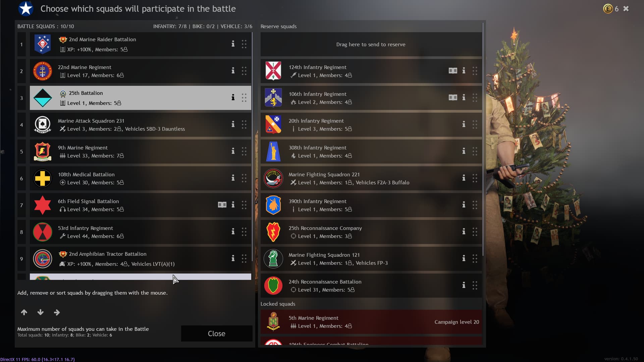644x362 pixels.
Task: Select the 20th Infantry Regiment reserve squad
Action: (371, 125)
